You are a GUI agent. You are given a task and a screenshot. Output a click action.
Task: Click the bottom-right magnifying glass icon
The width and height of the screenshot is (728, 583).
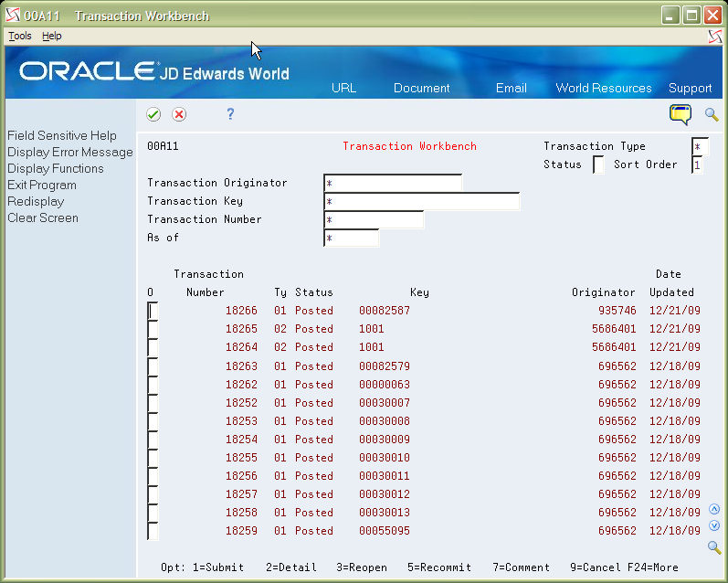point(714,547)
